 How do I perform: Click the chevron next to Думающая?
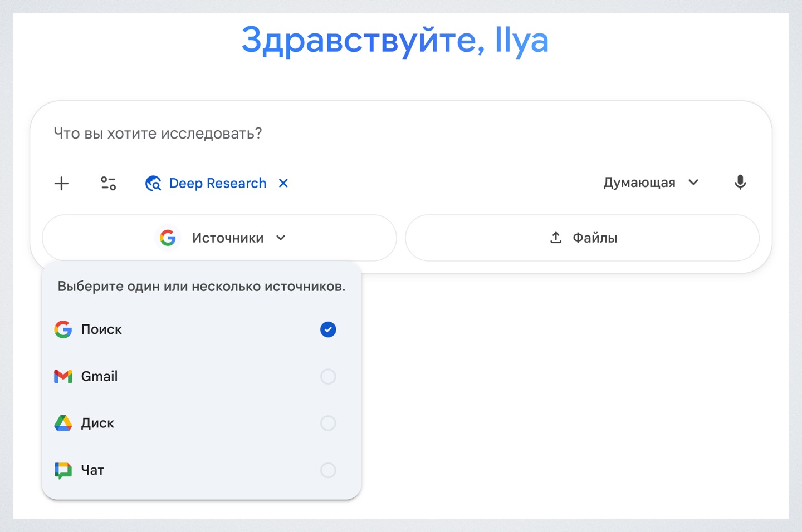(693, 183)
